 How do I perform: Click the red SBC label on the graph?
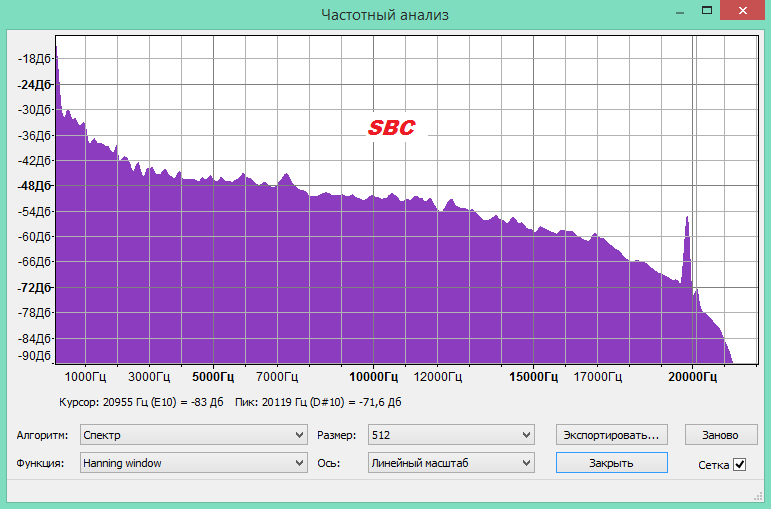391,128
